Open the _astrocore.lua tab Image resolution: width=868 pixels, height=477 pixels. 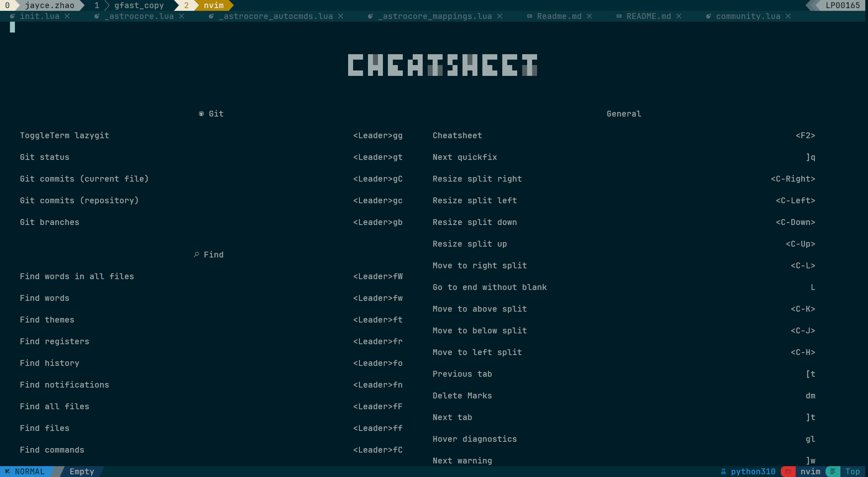pyautogui.click(x=139, y=16)
